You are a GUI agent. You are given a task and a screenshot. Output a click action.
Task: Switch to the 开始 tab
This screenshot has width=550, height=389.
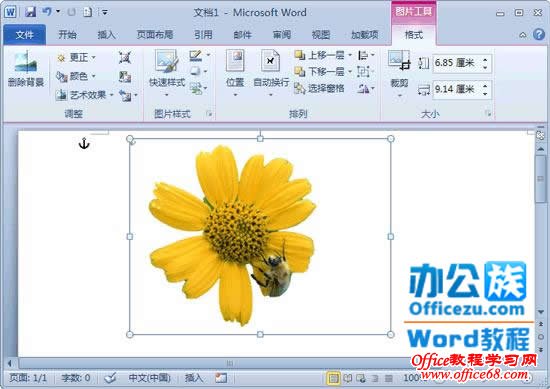67,34
